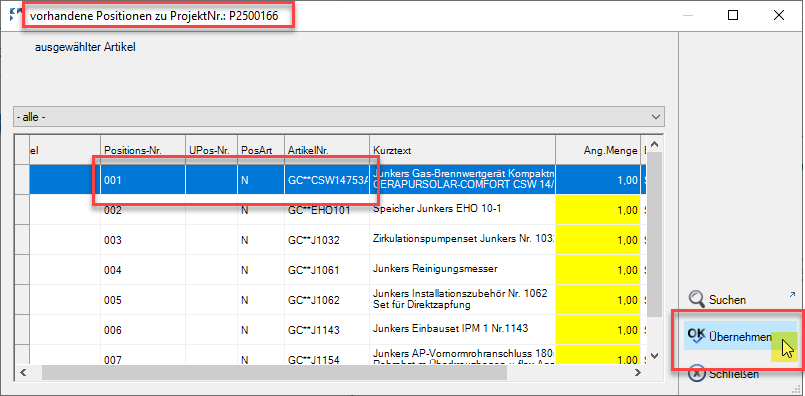Click article number GC**CSW14753A
Image resolution: width=805 pixels, height=396 pixels.
[327, 180]
